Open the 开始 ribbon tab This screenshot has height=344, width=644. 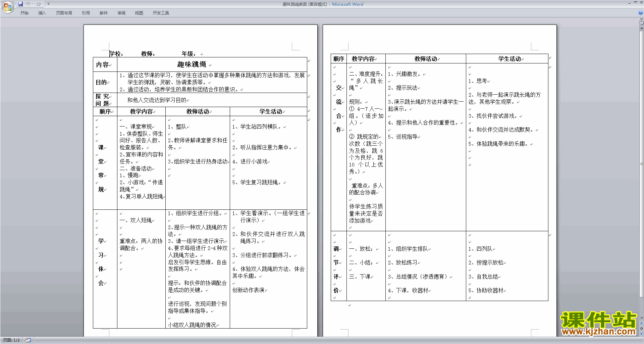(x=24, y=13)
